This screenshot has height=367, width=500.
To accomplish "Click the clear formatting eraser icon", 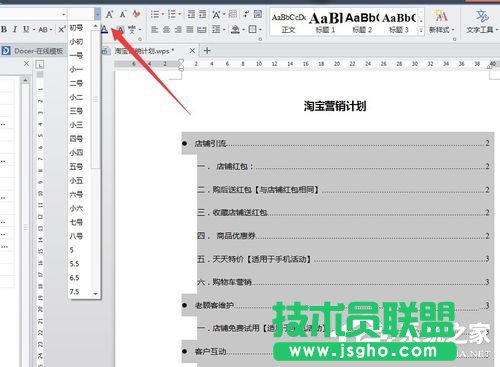I will coord(136,14).
